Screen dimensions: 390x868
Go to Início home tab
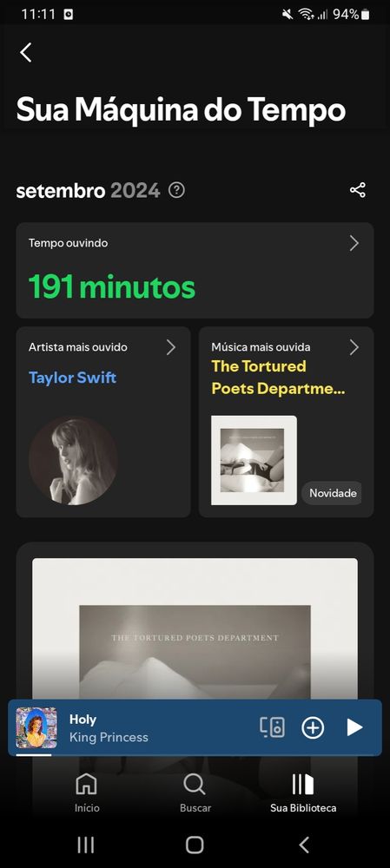(x=87, y=792)
